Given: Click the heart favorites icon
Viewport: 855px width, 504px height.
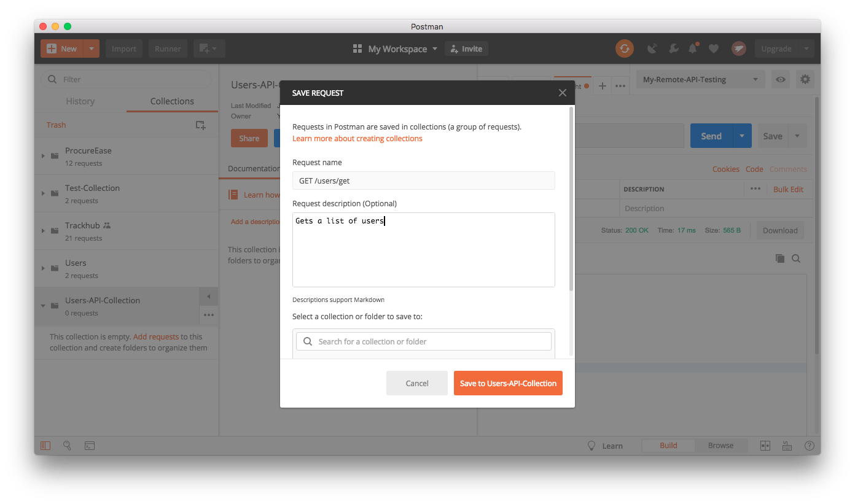Looking at the screenshot, I should [x=713, y=48].
